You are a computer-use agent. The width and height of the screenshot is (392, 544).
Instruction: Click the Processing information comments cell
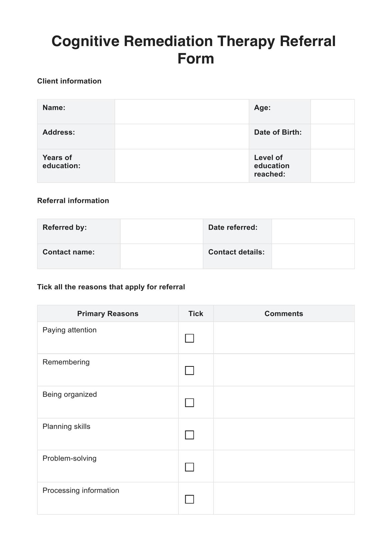point(284,498)
